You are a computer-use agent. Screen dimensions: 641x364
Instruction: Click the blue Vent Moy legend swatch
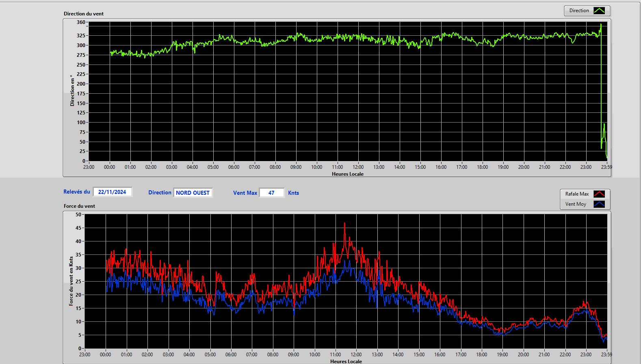tap(599, 204)
